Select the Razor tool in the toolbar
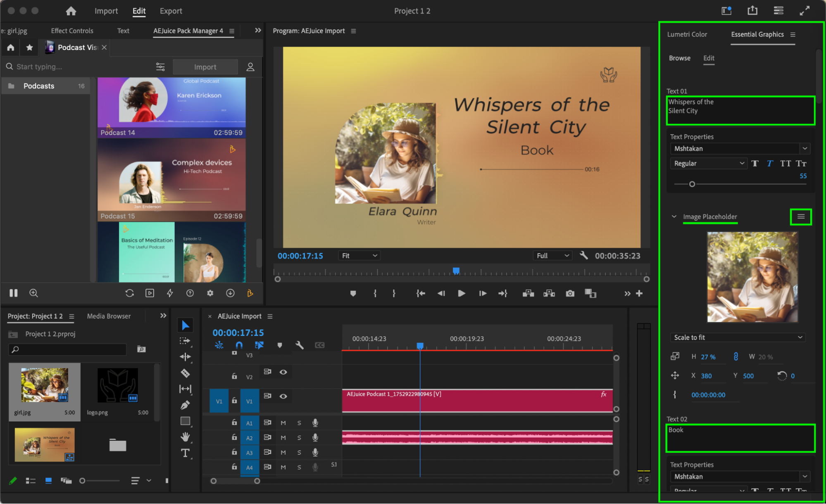This screenshot has height=504, width=826. [x=185, y=373]
